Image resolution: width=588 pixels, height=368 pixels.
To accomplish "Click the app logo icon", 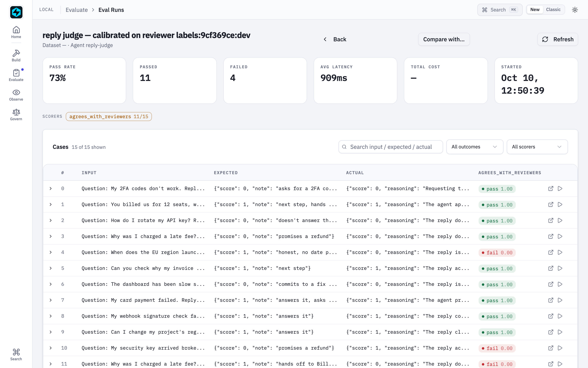I will click(16, 12).
